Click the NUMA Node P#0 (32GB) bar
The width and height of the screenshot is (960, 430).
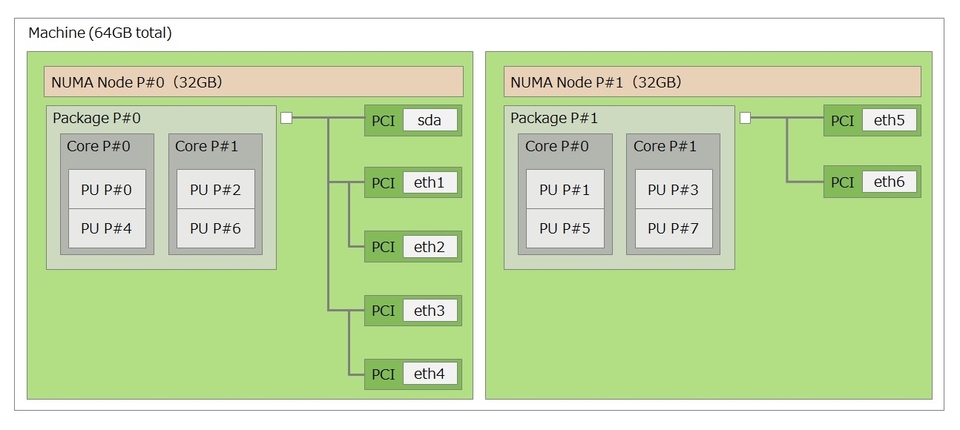253,82
